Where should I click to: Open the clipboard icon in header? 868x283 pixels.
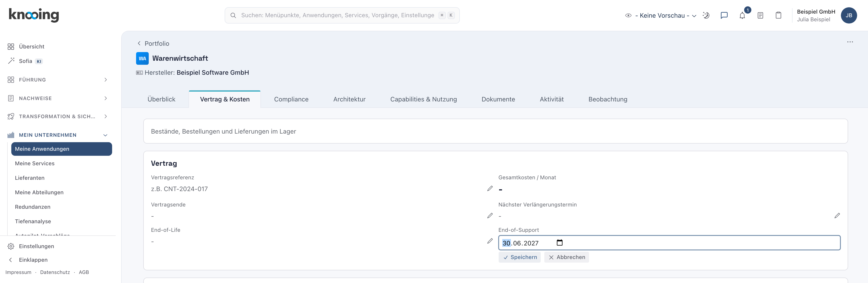point(778,16)
